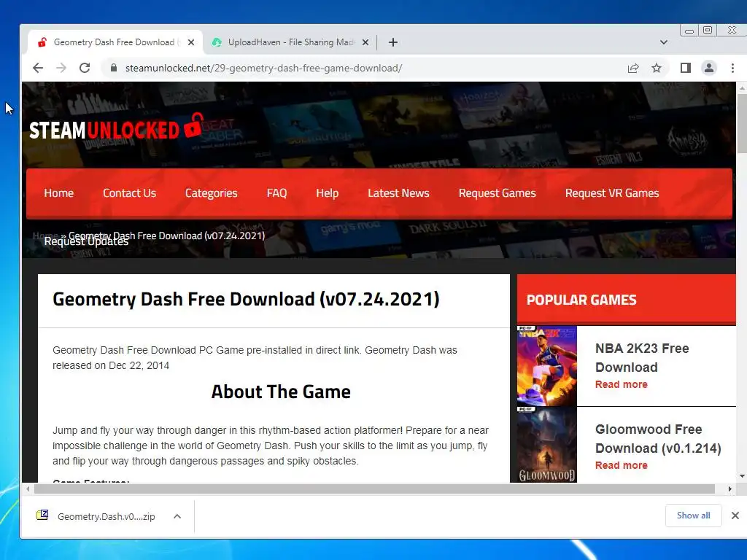The height and width of the screenshot is (560, 747).
Task: Open the Categories menu
Action: pyautogui.click(x=211, y=192)
